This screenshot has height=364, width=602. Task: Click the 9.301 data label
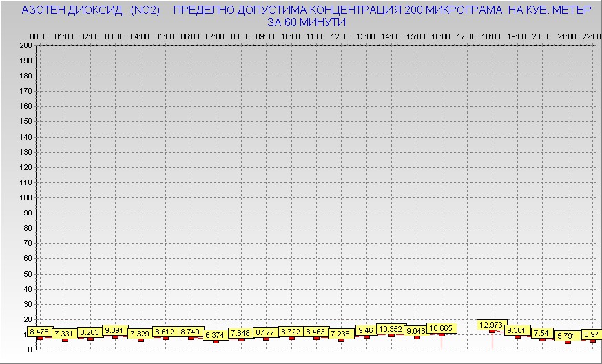[517, 330]
